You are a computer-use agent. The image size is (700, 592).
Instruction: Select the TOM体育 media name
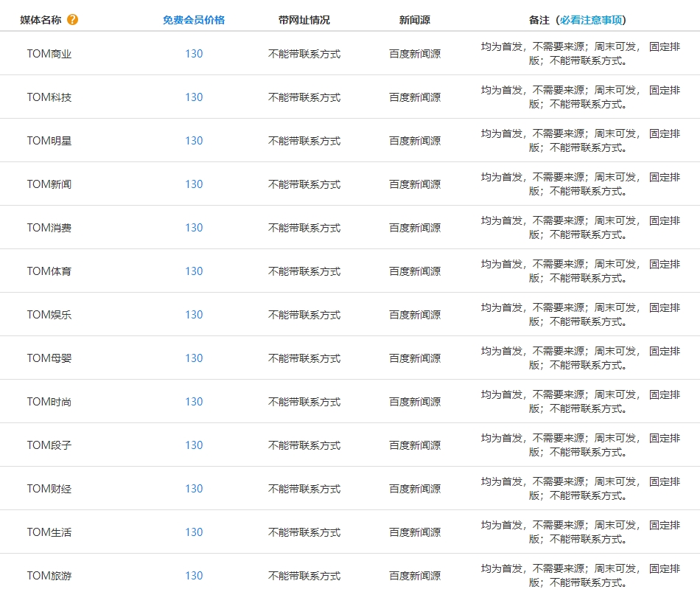point(49,271)
